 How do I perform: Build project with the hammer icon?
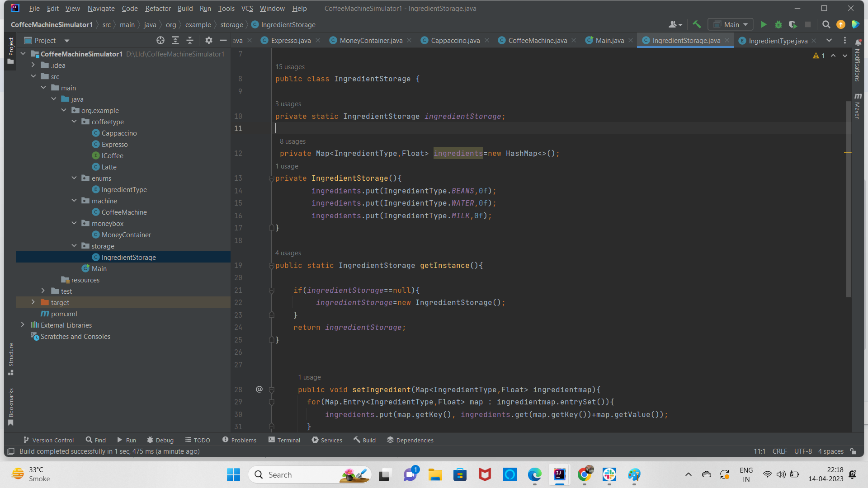pyautogui.click(x=697, y=25)
